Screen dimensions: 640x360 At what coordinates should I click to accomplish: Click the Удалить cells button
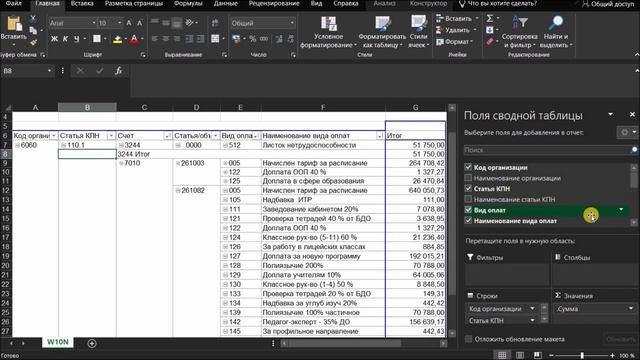coord(453,30)
